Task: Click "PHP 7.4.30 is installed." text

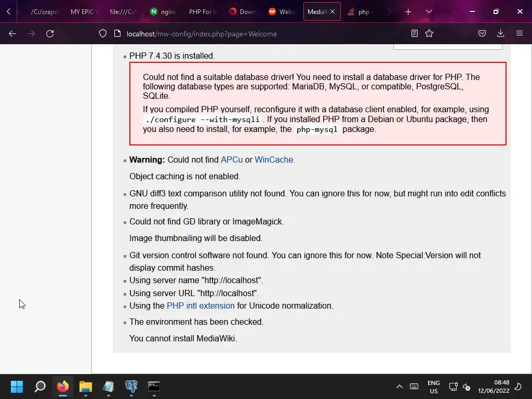Action: pyautogui.click(x=172, y=56)
